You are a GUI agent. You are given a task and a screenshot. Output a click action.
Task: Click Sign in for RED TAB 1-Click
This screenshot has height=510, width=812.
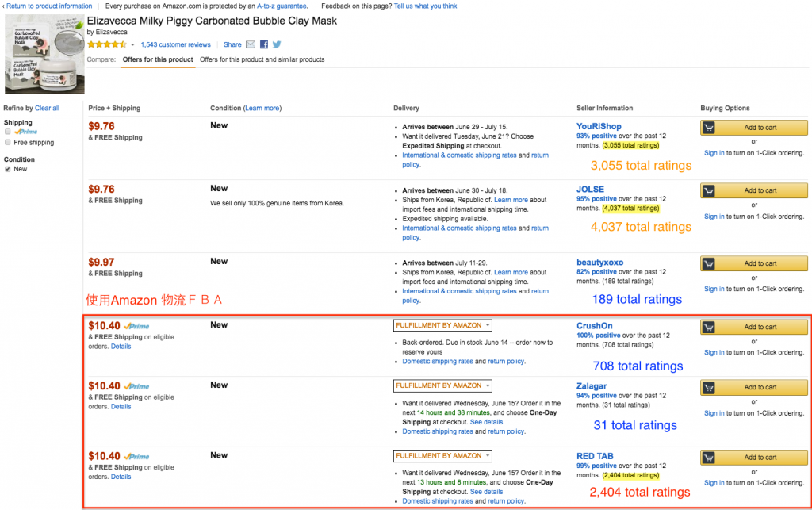click(714, 483)
